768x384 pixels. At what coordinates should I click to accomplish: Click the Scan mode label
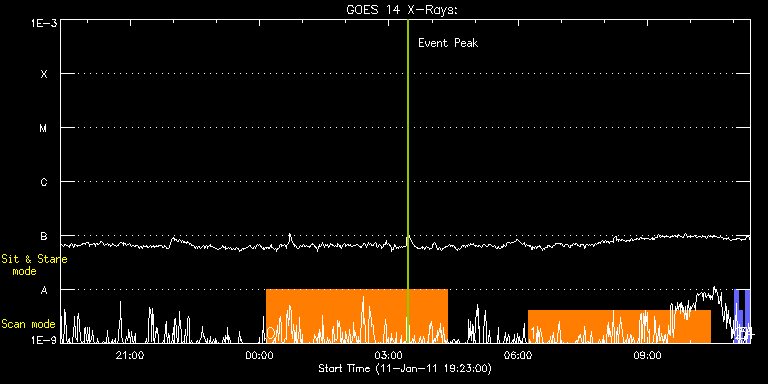tap(28, 324)
